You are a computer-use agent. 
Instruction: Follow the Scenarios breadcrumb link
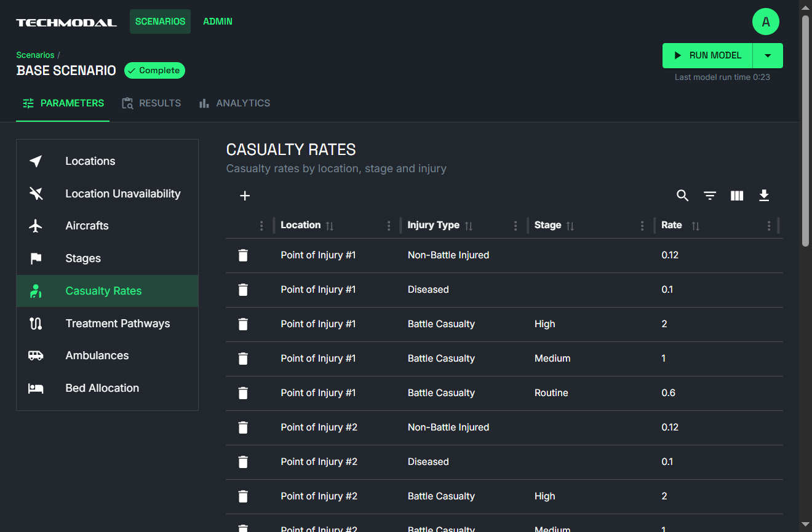(x=35, y=55)
